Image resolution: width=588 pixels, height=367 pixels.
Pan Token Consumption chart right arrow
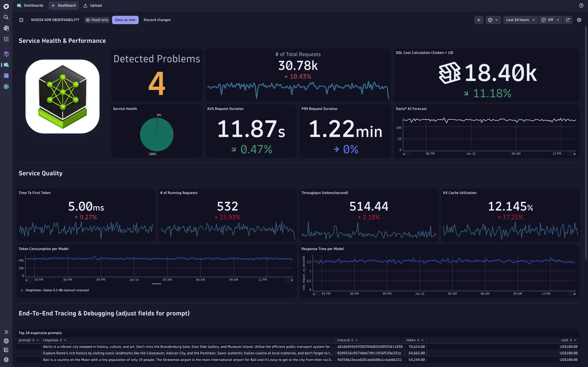[292, 280]
